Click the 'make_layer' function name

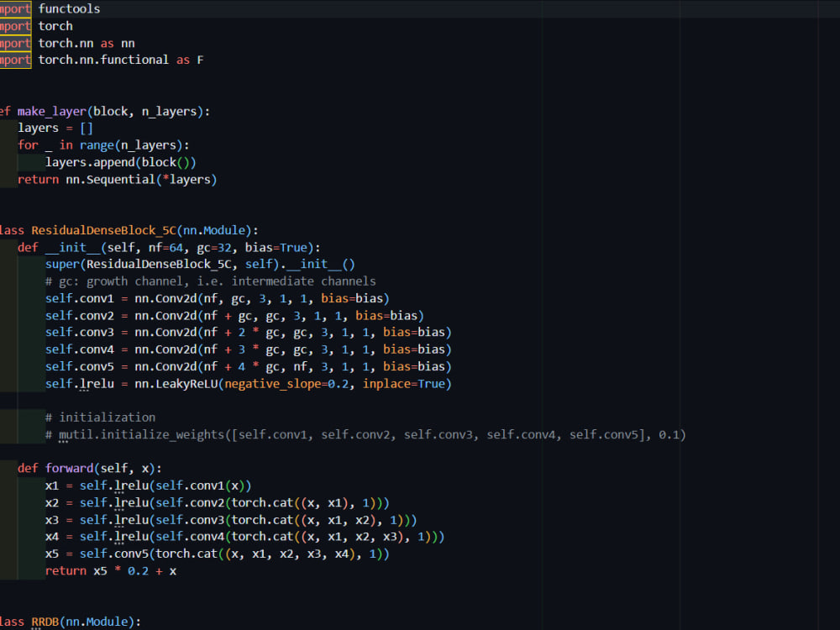(51, 111)
